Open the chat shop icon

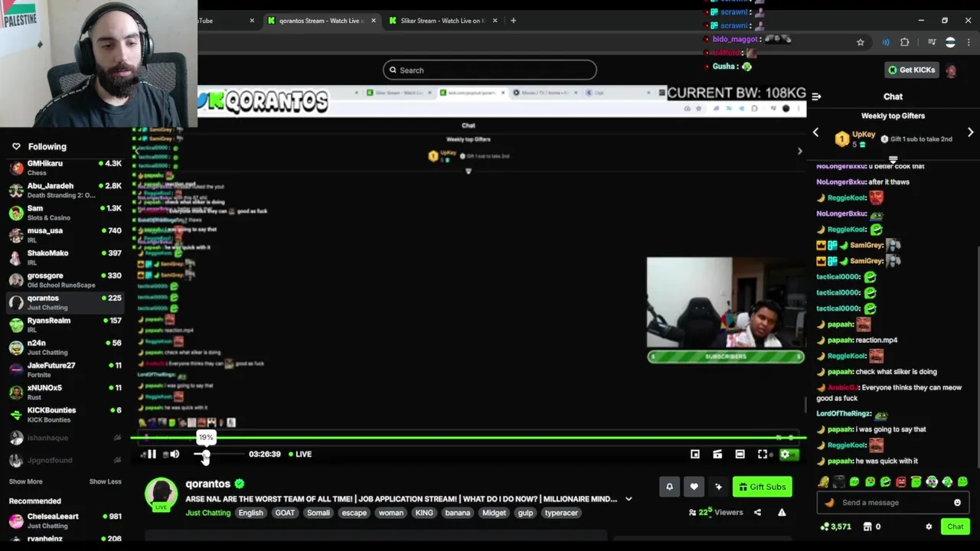867,527
